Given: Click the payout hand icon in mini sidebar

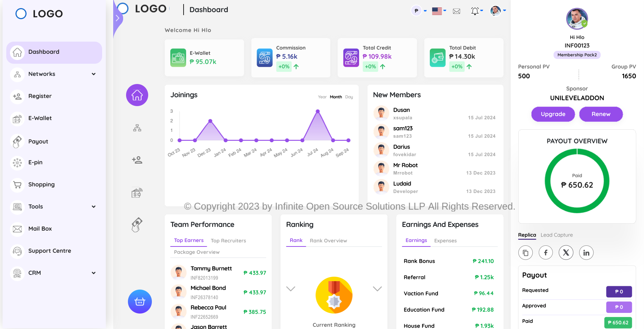Looking at the screenshot, I should 137,225.
